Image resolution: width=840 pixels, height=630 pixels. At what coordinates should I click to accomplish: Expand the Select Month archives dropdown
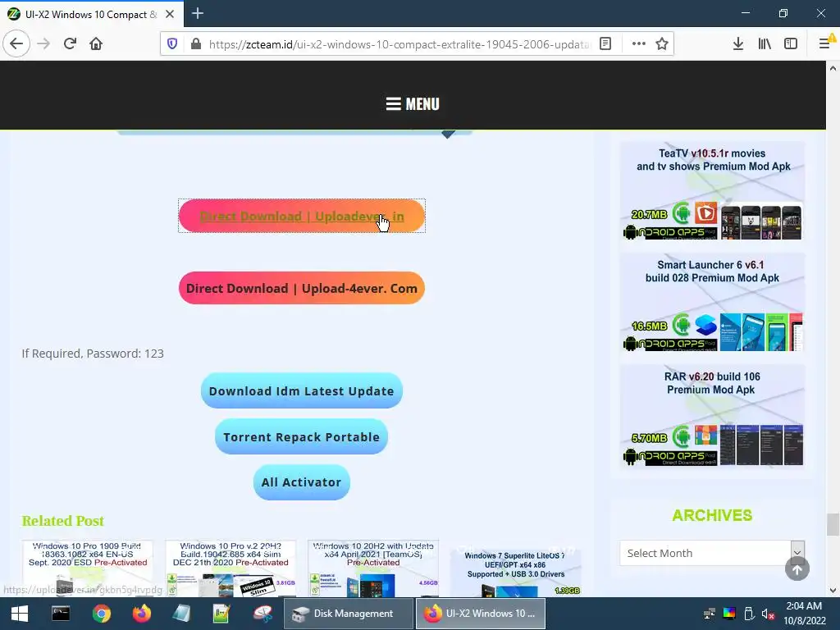[712, 553]
